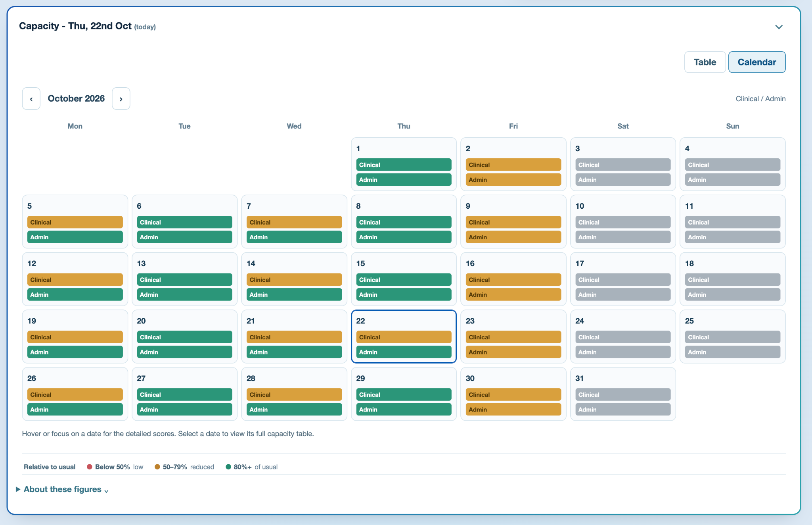Select October 27 date cell
Screen dimensions: 812x525
[x=184, y=394]
